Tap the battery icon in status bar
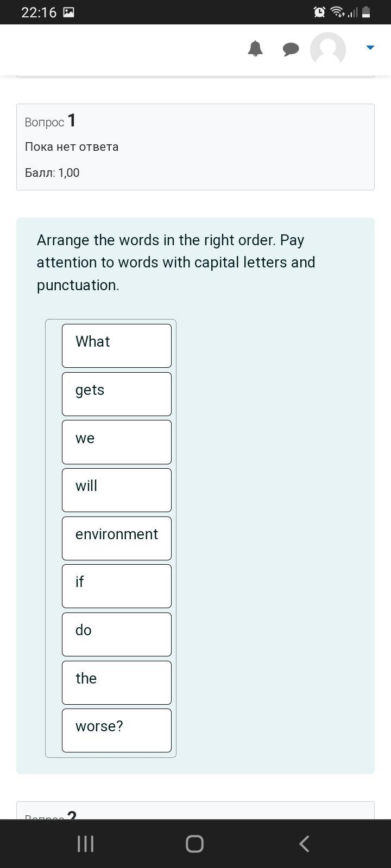 [x=366, y=12]
